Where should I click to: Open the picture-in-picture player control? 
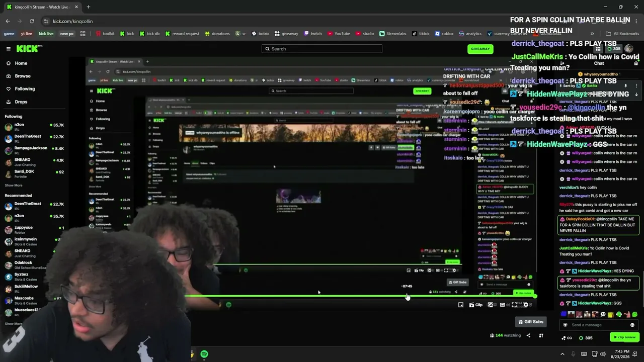(461, 305)
